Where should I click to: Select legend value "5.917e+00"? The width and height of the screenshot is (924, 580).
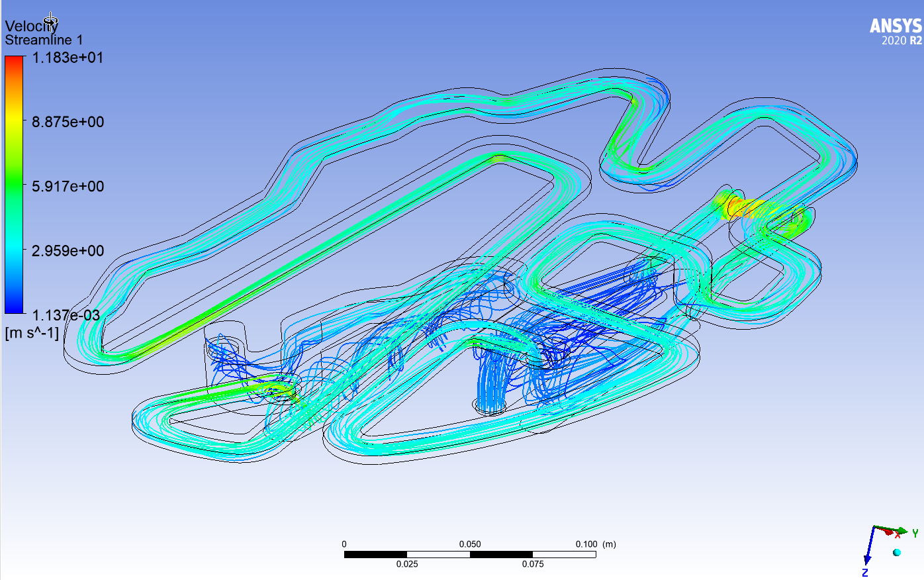coord(68,186)
